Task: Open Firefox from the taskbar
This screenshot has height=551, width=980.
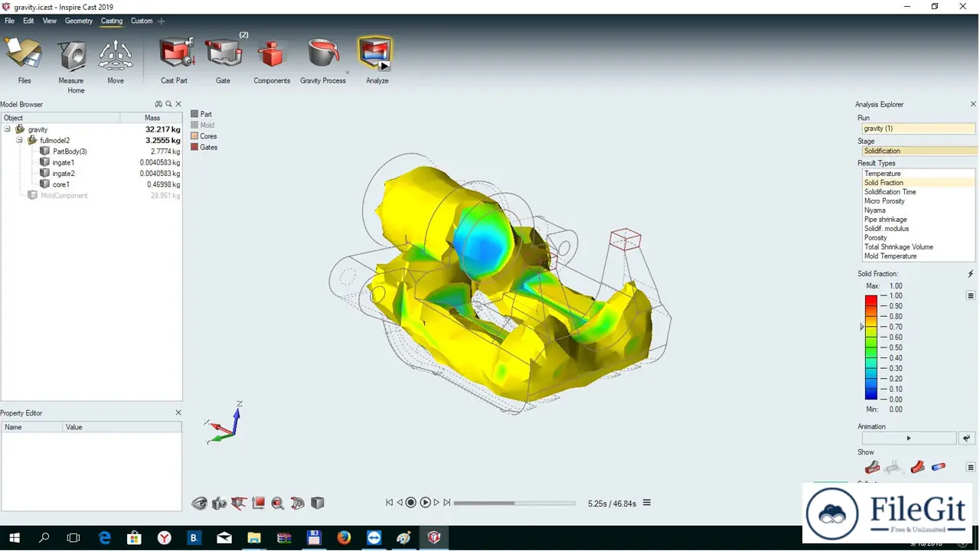Action: (x=344, y=537)
